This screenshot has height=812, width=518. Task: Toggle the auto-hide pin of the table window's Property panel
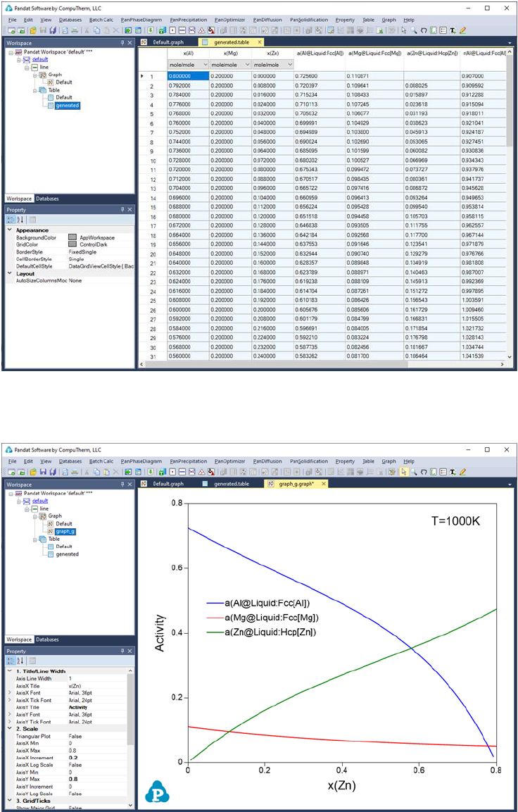pyautogui.click(x=122, y=210)
